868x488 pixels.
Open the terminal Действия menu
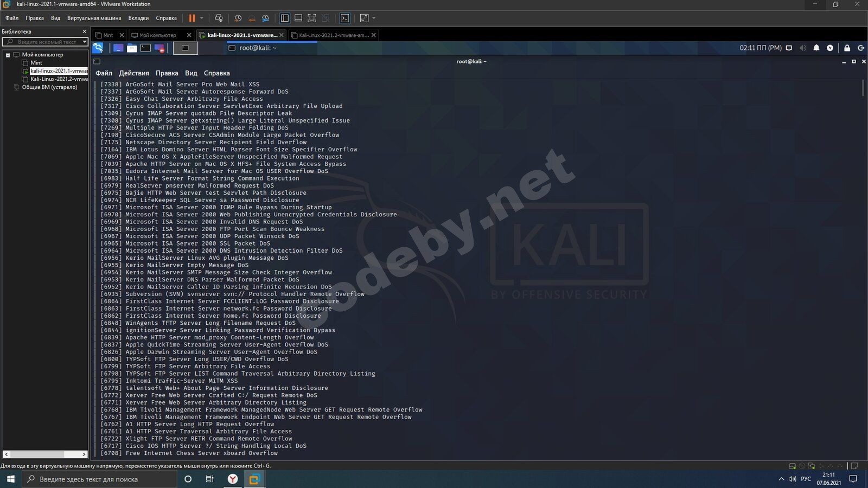134,73
